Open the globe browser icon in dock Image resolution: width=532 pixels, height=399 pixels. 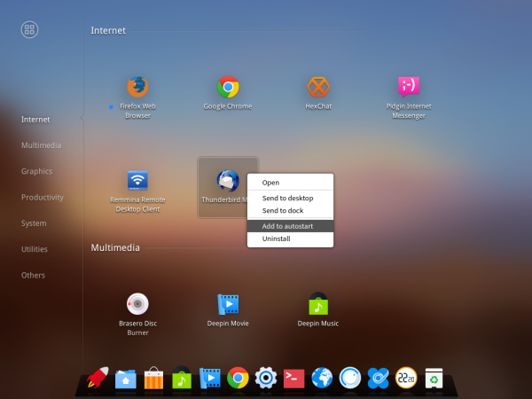322,378
